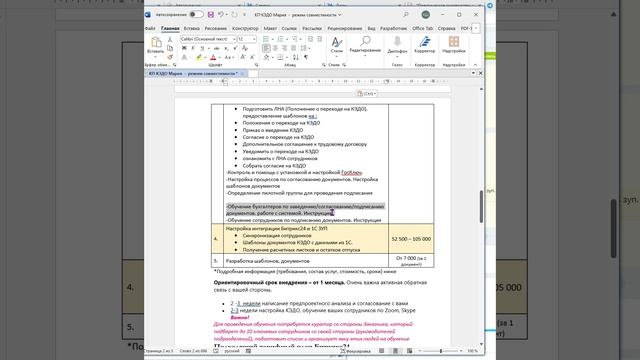Screen dimensions: 640x360
Task: Click the Вставить paste button
Action: (x=156, y=46)
